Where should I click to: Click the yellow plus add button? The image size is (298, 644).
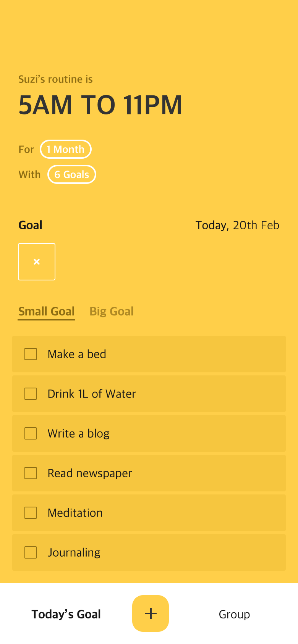click(x=151, y=613)
